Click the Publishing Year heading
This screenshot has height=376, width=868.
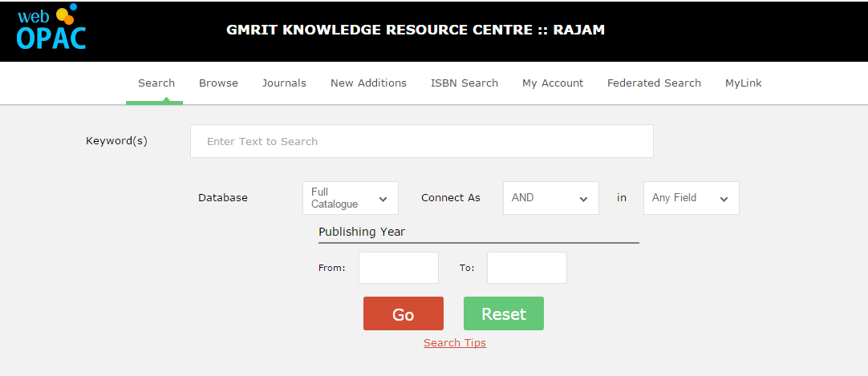362,232
